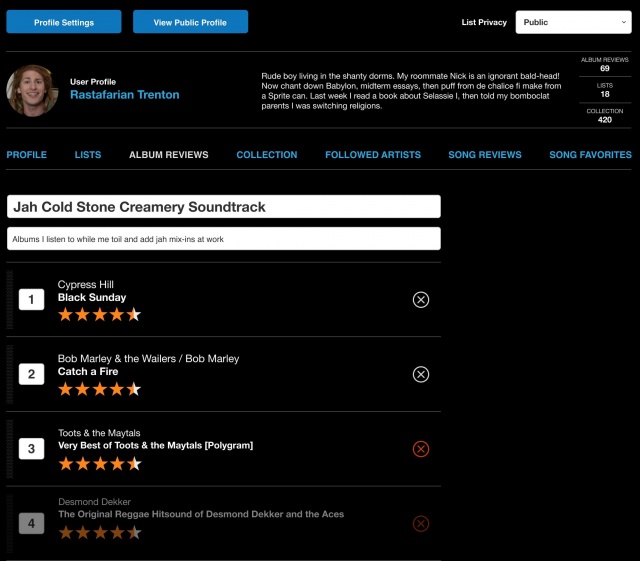Open Very Best of Toots & the Maytals album

(x=156, y=445)
